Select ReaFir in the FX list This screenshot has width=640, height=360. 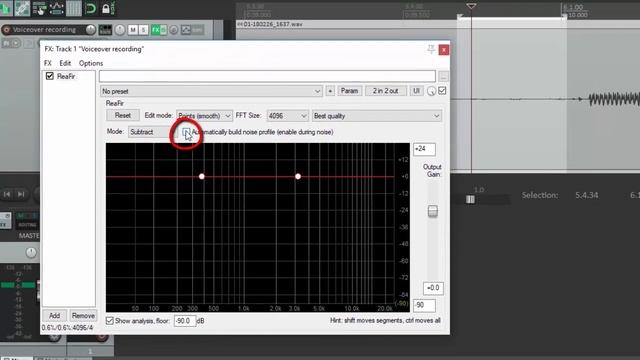pyautogui.click(x=66, y=76)
